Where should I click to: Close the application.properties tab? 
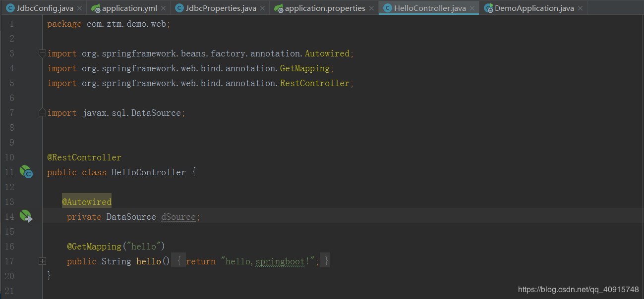371,8
